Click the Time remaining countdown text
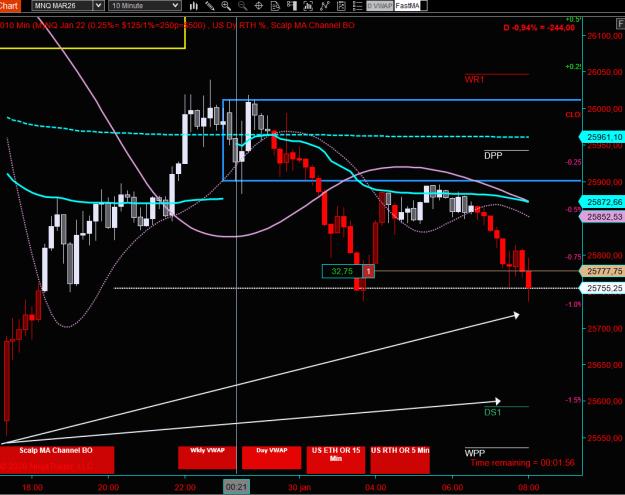The width and height of the screenshot is (625, 495). tap(523, 463)
